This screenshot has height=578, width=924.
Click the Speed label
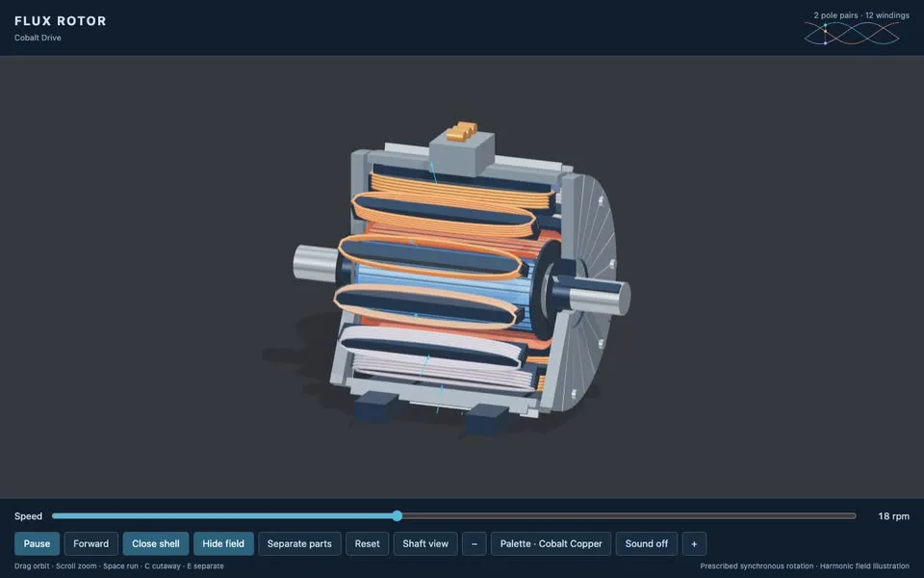(x=28, y=516)
